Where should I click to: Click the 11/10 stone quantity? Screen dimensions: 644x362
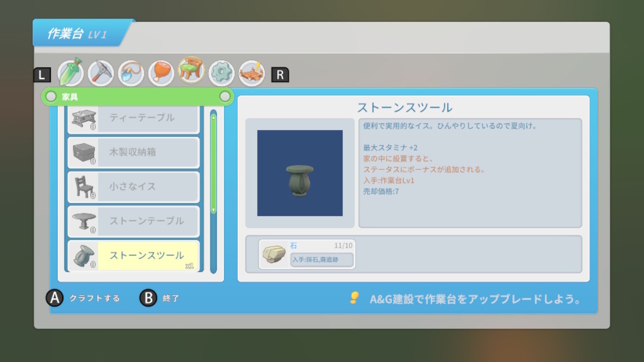[x=343, y=245]
